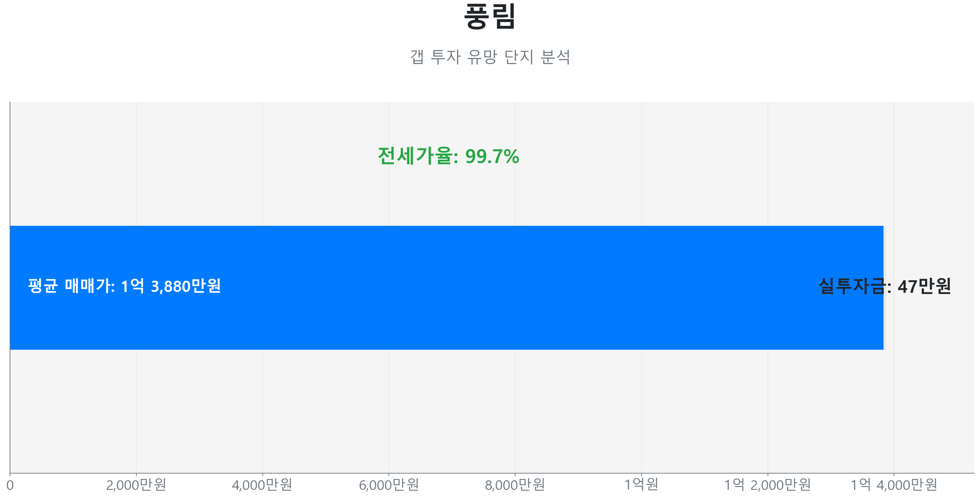Image resolution: width=980 pixels, height=499 pixels.
Task: Click the 4,000만원 axis tick label
Action: (262, 485)
